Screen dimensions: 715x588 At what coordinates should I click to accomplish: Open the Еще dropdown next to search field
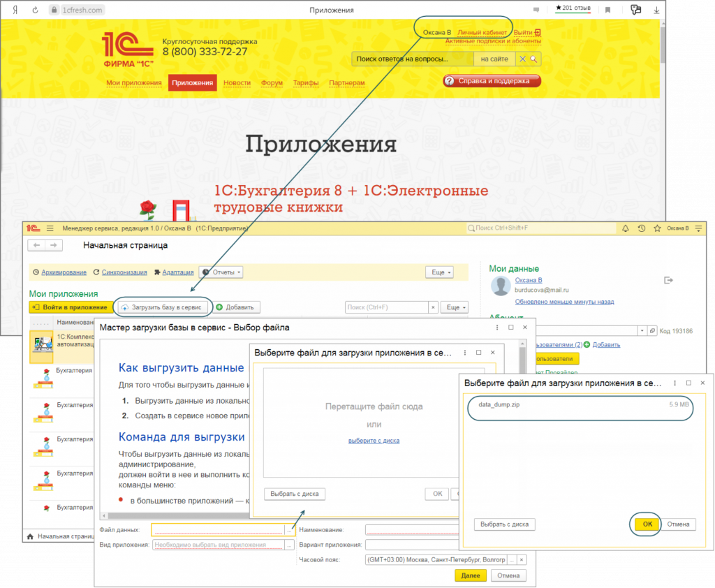pyautogui.click(x=457, y=307)
